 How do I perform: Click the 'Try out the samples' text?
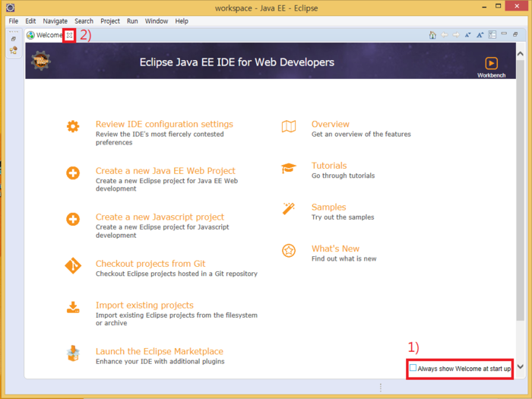343,217
